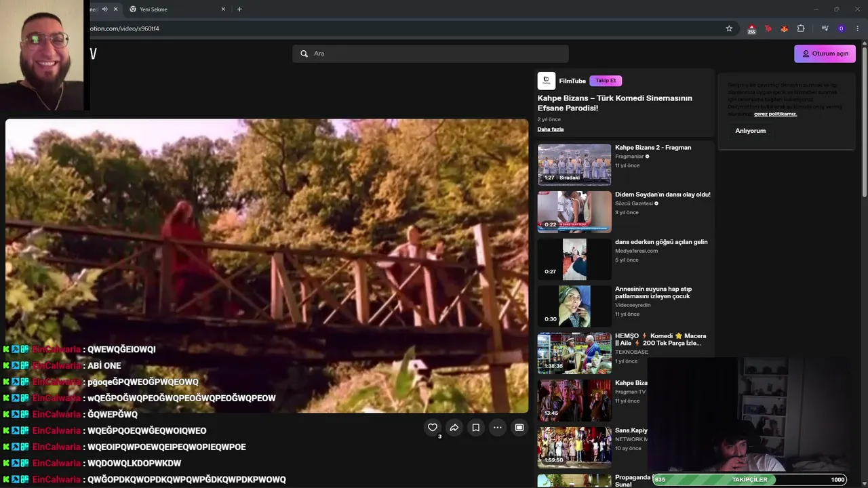
Task: Open the three-dot more options under the video
Action: 498,428
